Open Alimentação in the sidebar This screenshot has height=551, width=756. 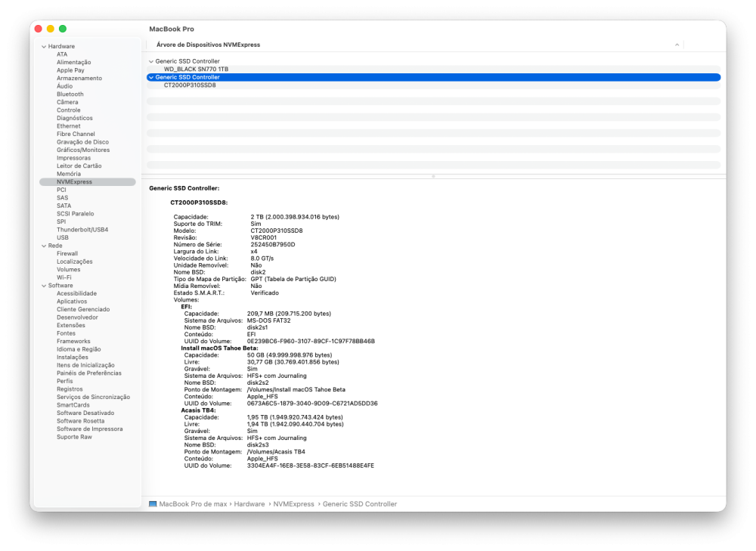[x=74, y=62]
